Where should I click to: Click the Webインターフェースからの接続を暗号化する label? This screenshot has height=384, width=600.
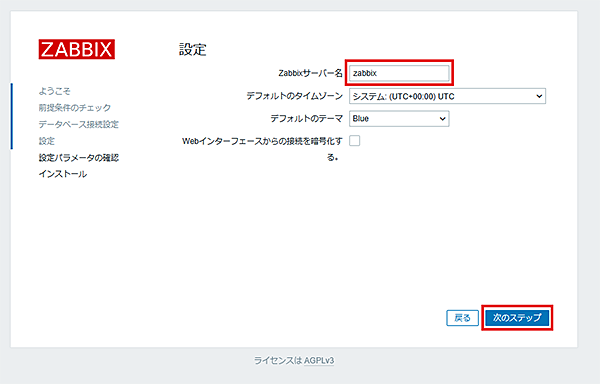[x=262, y=149]
